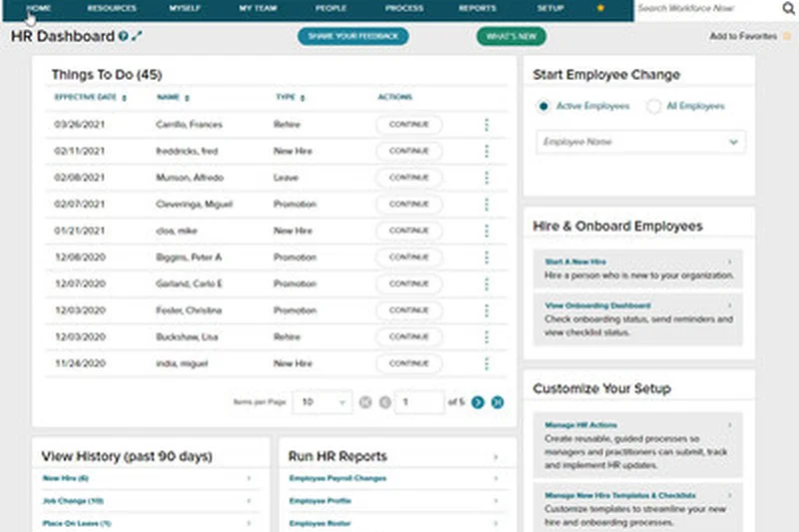Click the Add to Favorites star icon
799x532 pixels.
coord(787,36)
